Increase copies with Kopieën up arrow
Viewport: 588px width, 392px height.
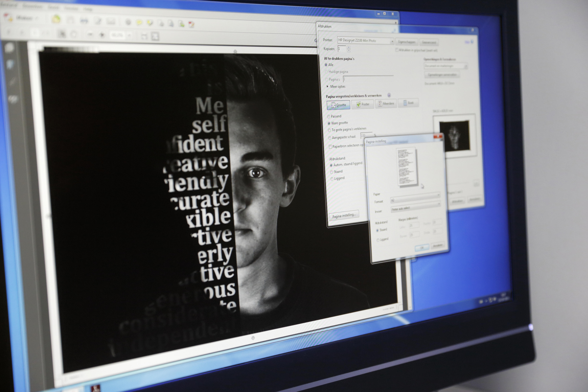pyautogui.click(x=349, y=47)
